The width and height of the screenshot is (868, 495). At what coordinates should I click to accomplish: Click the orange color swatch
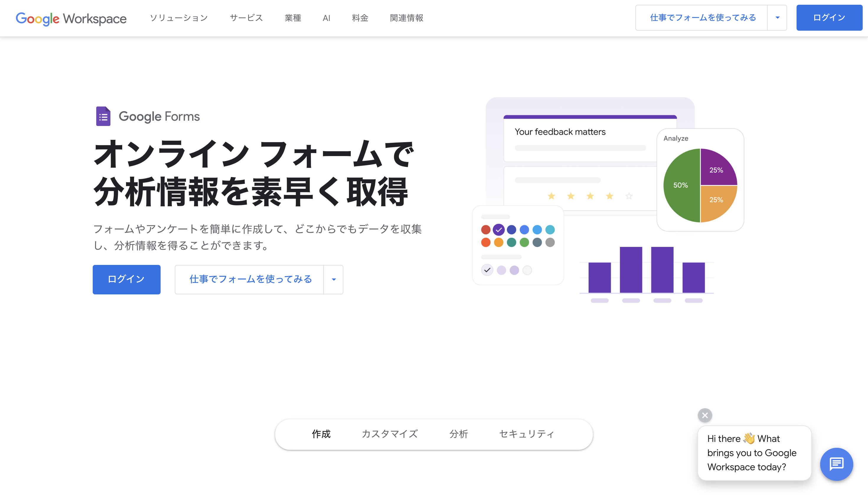coord(498,242)
